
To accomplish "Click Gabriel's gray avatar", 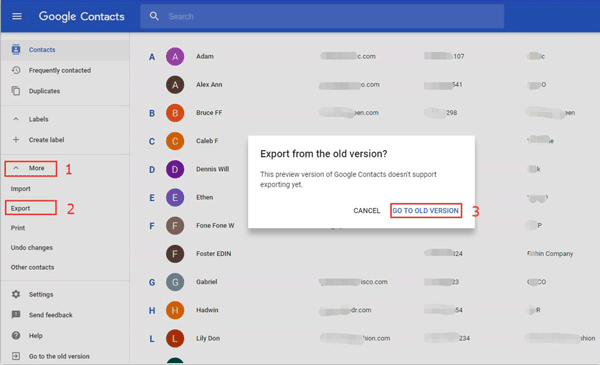I will click(175, 282).
